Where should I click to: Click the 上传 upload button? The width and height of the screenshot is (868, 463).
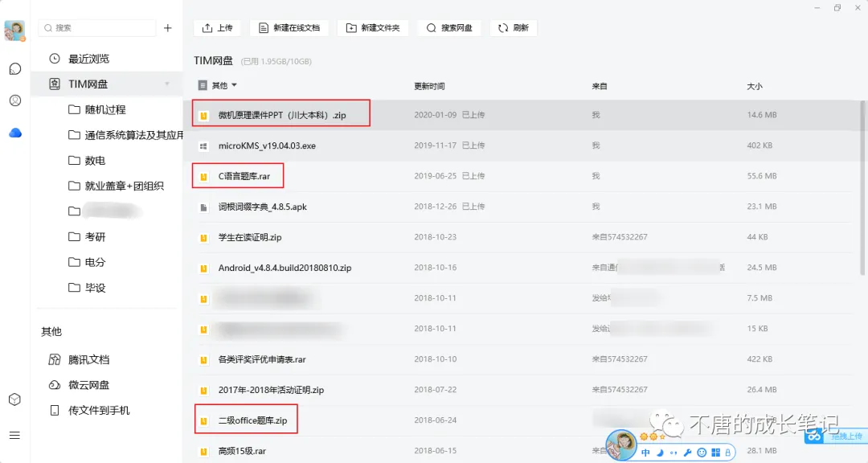point(217,27)
